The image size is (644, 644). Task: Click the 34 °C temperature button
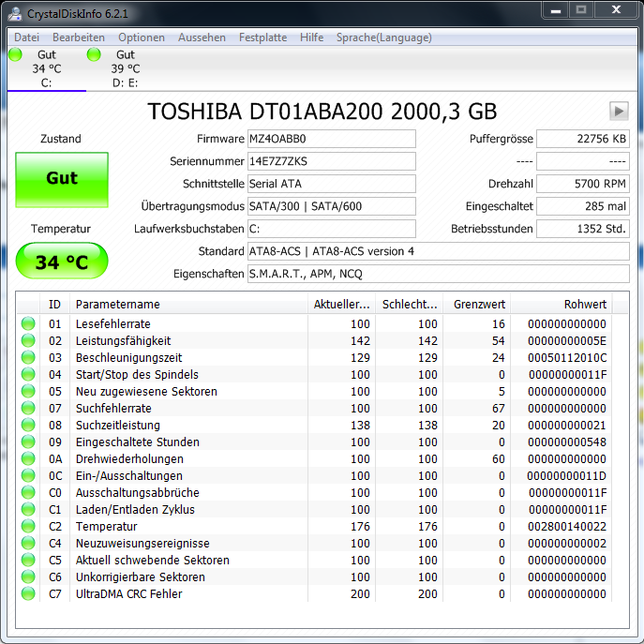(x=62, y=261)
